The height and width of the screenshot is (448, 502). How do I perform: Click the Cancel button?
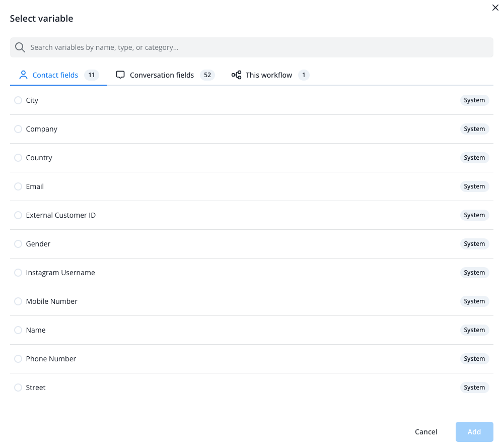(426, 432)
